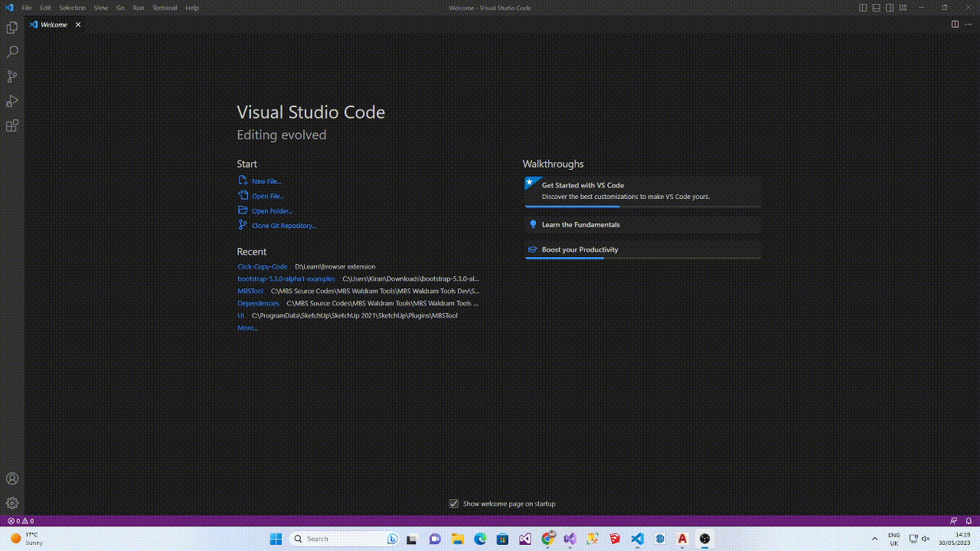Click the Windows taskbar Search box
The height and width of the screenshot is (551, 980).
[x=345, y=539]
